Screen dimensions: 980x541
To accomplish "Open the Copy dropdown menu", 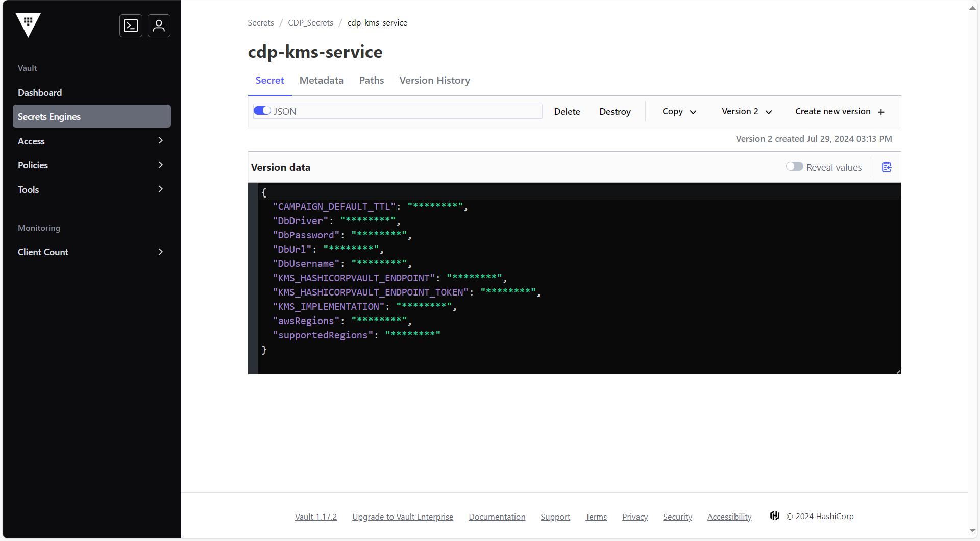I will click(679, 112).
